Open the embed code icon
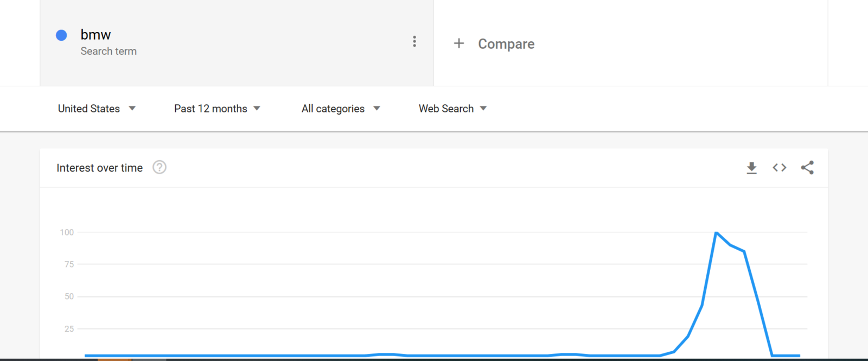This screenshot has height=361, width=868. click(780, 168)
